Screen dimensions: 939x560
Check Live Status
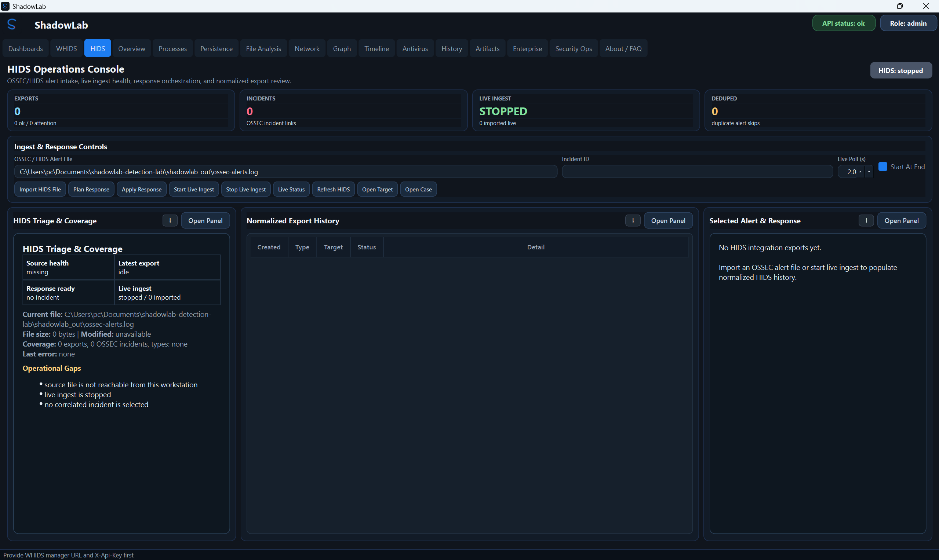[291, 190]
